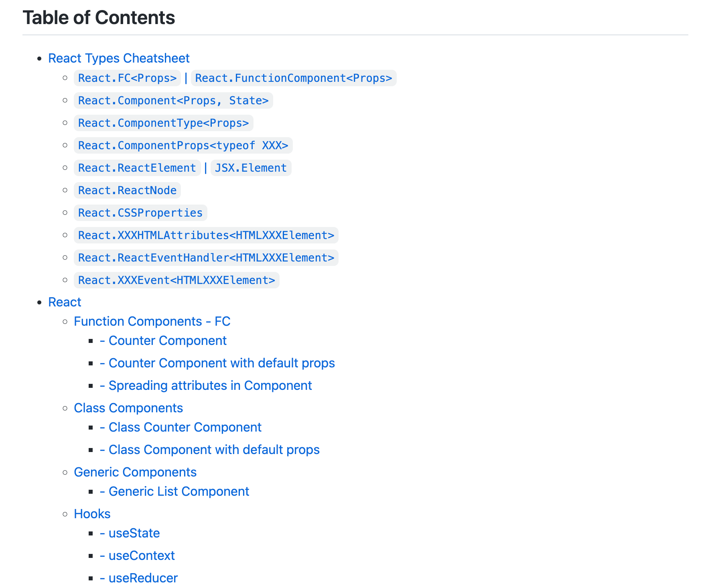Open the React.CSSProperties link

(140, 213)
